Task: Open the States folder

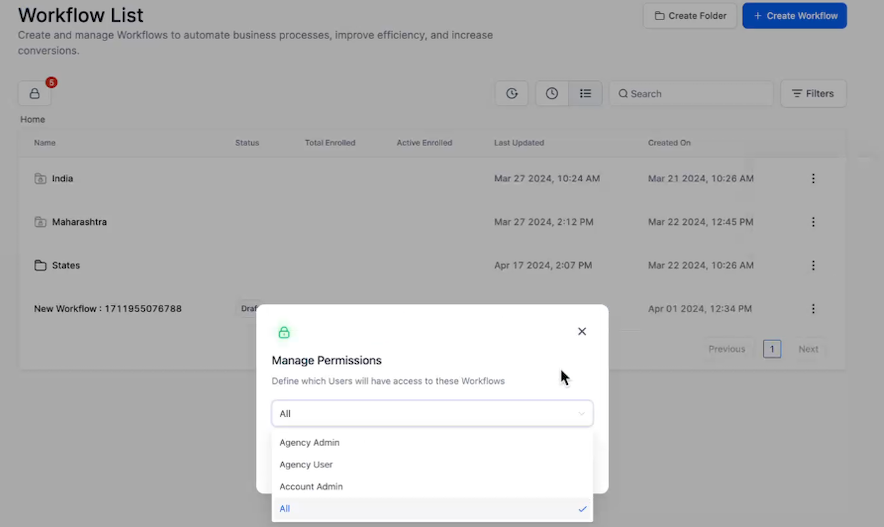Action: tap(66, 266)
